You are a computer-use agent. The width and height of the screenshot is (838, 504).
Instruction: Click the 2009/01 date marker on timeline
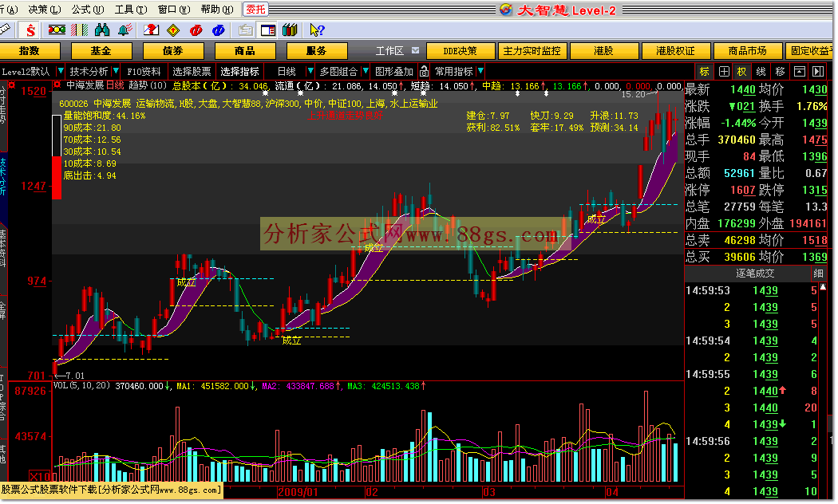298,492
